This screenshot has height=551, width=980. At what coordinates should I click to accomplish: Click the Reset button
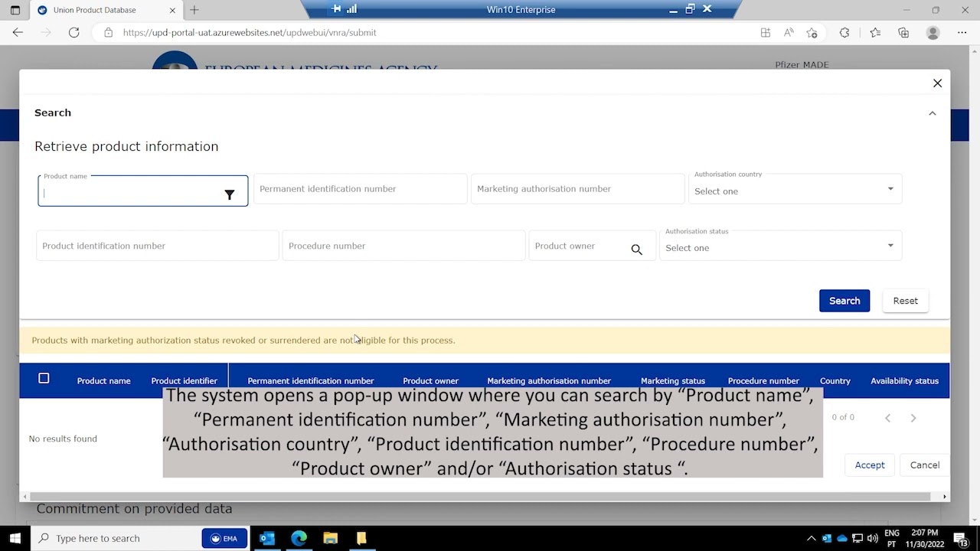[x=905, y=301]
